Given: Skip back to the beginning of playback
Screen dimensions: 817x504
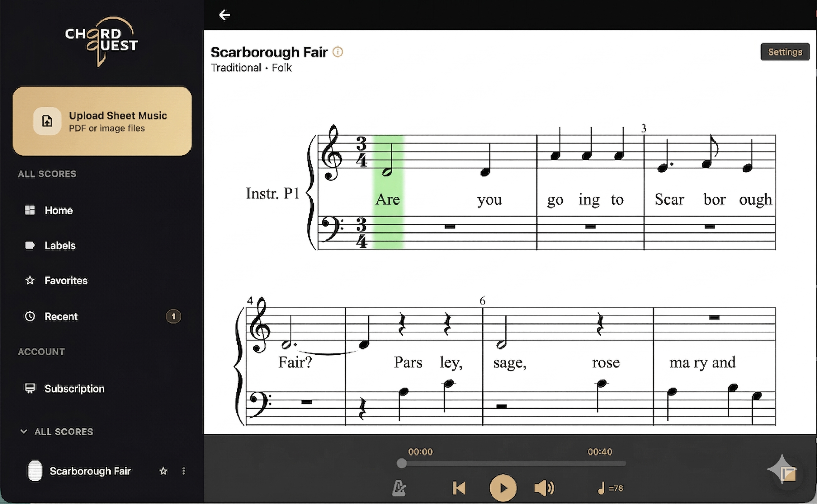Looking at the screenshot, I should coord(459,488).
